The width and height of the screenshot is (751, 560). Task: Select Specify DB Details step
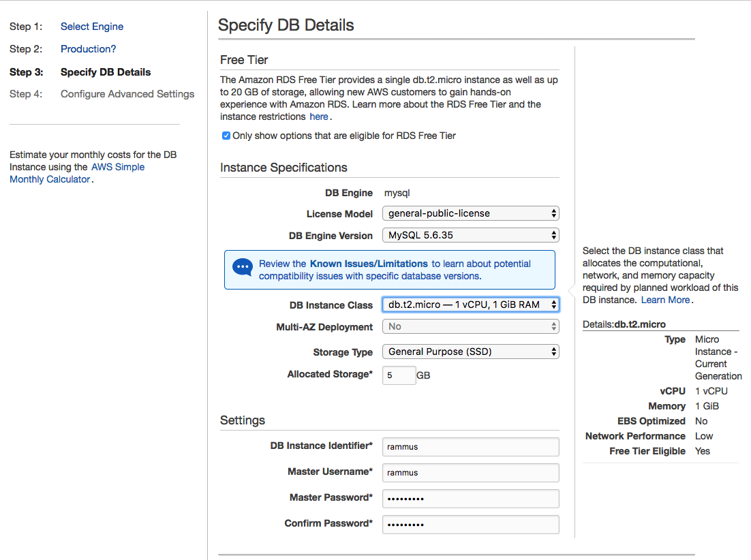[x=106, y=72]
